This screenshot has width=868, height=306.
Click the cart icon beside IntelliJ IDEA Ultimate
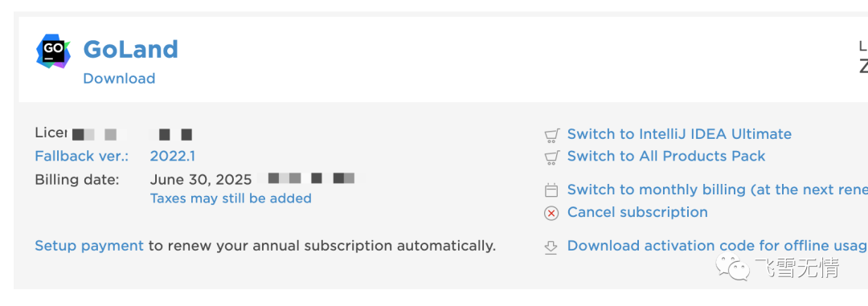tap(551, 135)
